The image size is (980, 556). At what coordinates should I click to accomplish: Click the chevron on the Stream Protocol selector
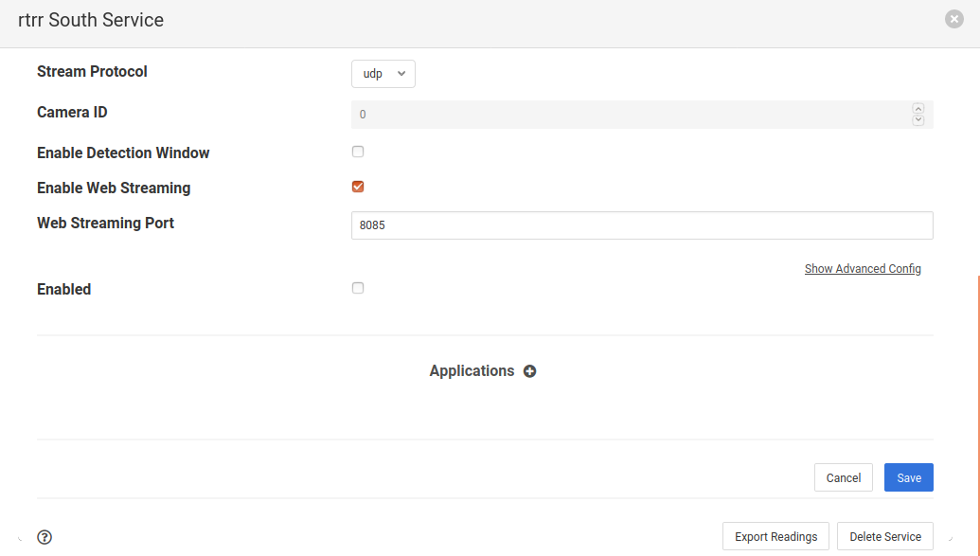(x=401, y=73)
